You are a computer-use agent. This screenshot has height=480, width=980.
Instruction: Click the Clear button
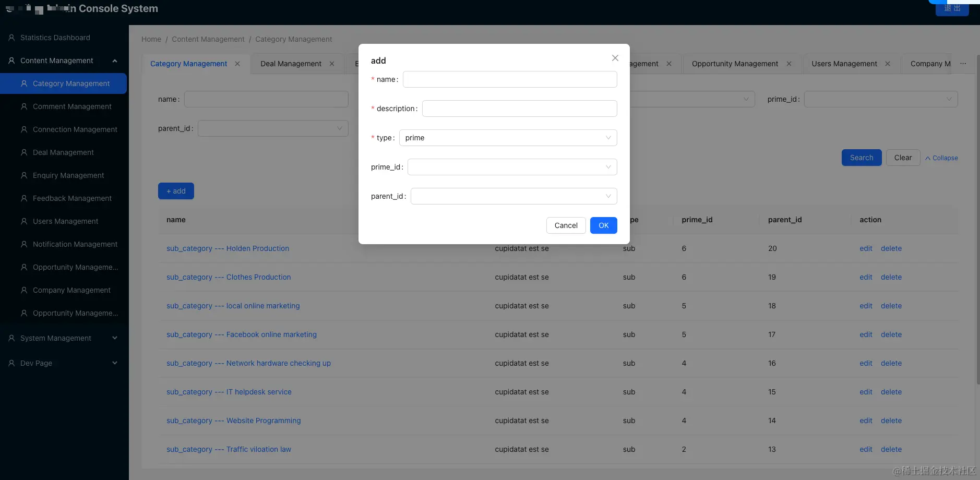[903, 158]
